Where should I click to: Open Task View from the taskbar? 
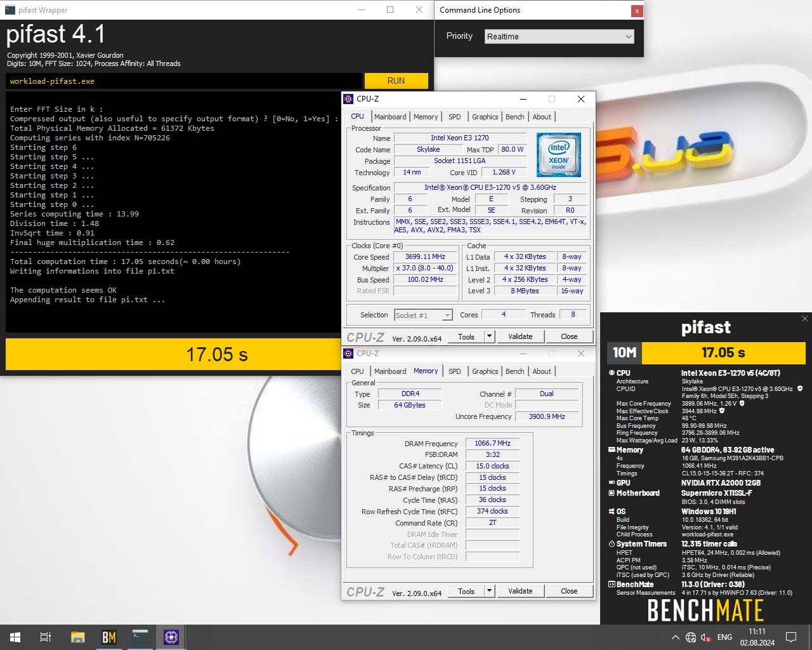[46, 637]
